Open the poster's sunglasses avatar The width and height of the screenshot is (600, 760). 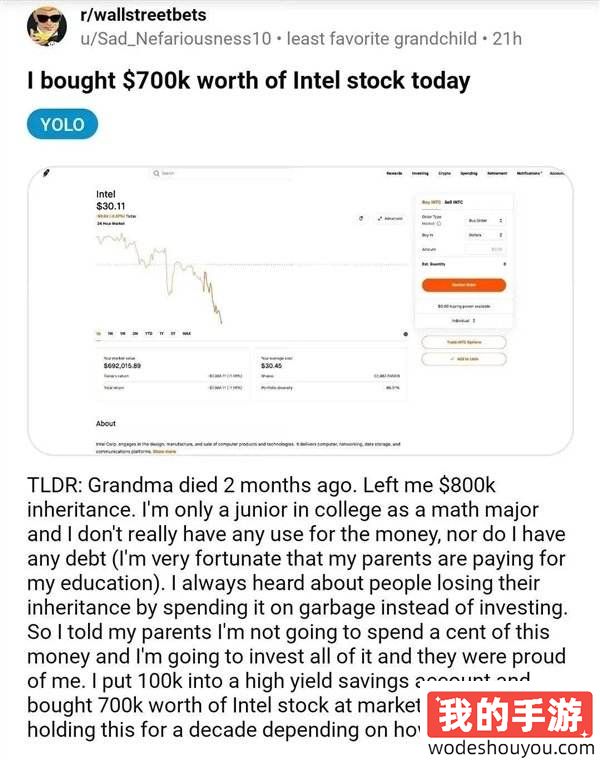[47, 26]
